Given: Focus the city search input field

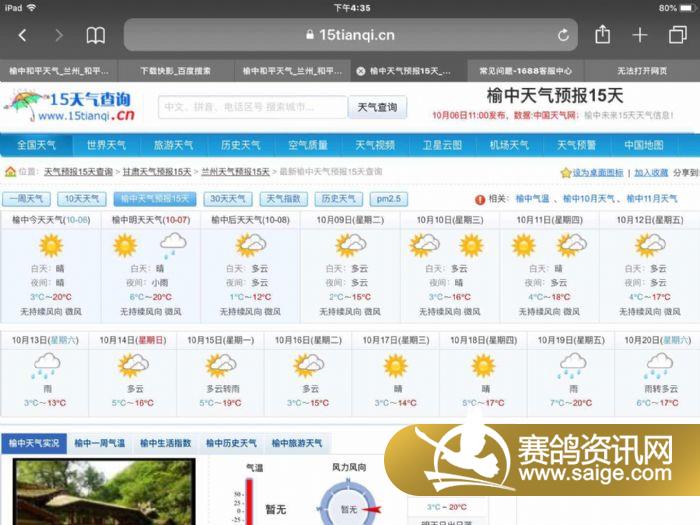Looking at the screenshot, I should [251, 107].
